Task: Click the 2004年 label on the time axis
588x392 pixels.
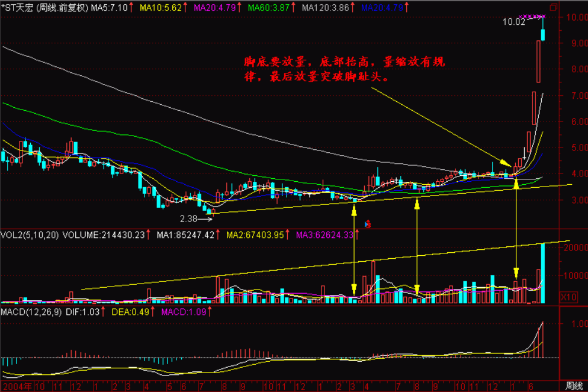Action: tap(15, 385)
